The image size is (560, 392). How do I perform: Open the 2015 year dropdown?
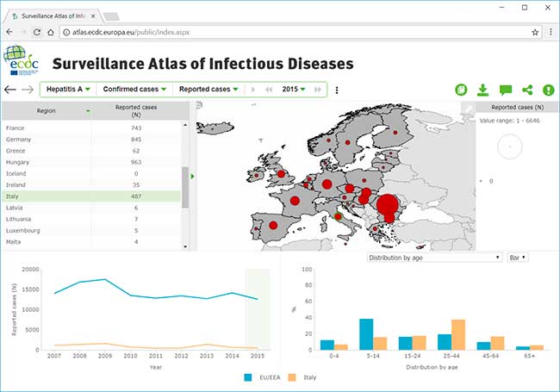294,90
